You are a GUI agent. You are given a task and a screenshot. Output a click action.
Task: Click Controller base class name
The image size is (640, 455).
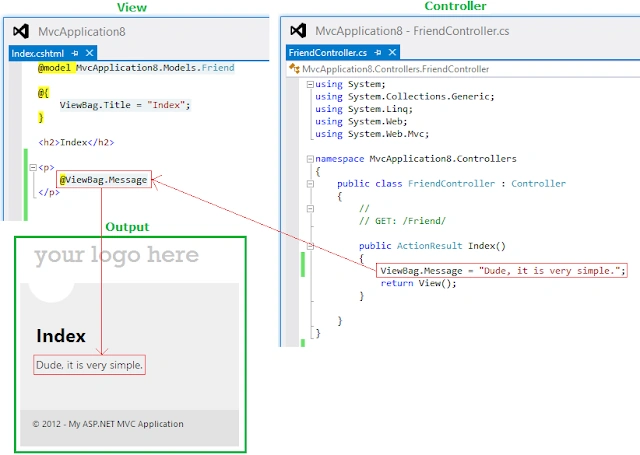coord(538,184)
